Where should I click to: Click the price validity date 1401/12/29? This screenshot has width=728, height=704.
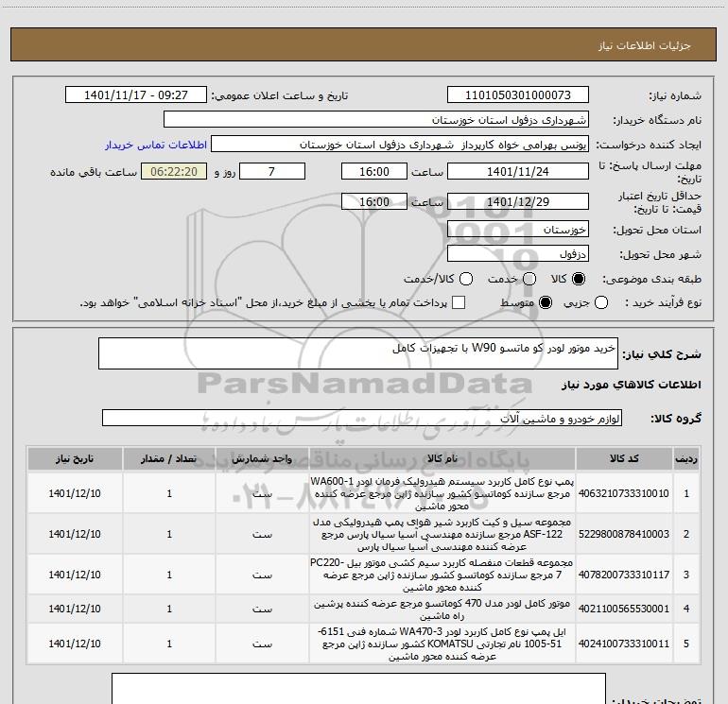click(x=518, y=201)
